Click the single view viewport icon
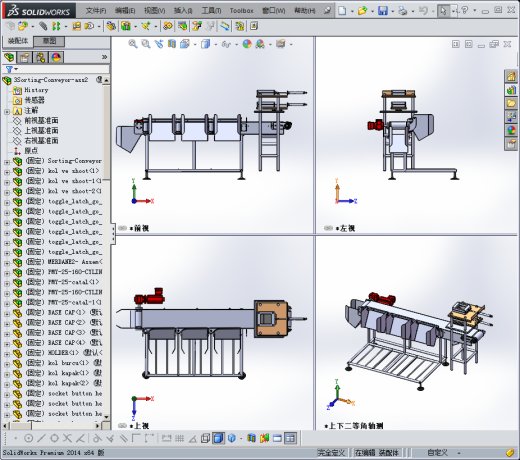The height and width of the screenshot is (460, 520). point(277,438)
